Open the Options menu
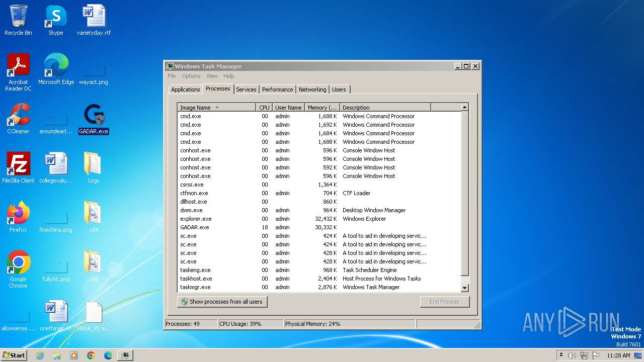The width and height of the screenshot is (644, 362). click(191, 76)
